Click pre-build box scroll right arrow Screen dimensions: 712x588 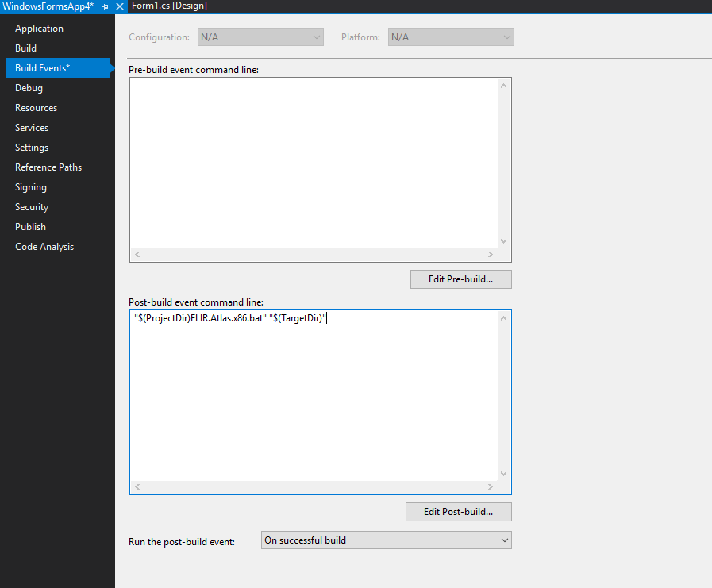point(491,254)
